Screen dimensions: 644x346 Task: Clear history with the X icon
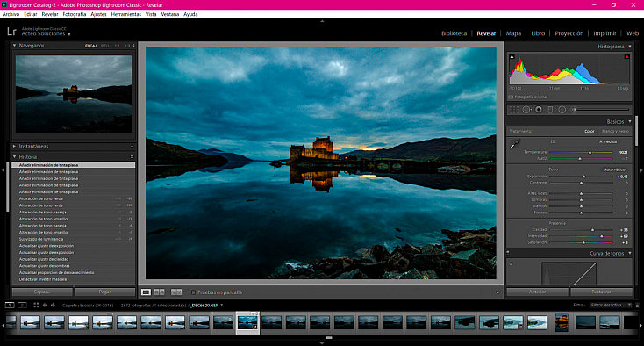[x=132, y=156]
